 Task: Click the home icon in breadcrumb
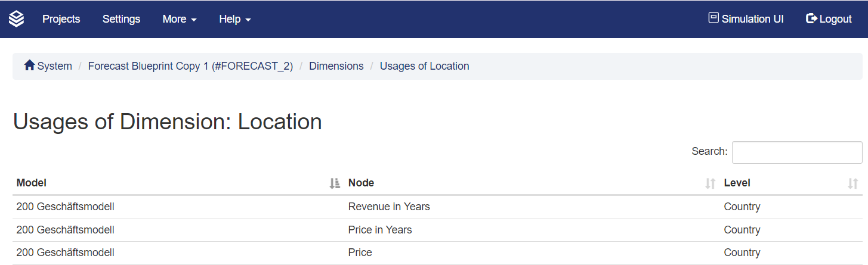[x=29, y=66]
